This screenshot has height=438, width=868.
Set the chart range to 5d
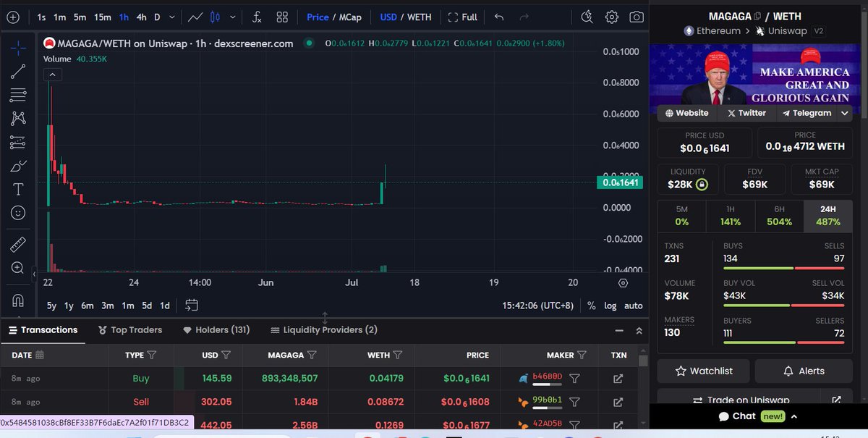coord(146,306)
